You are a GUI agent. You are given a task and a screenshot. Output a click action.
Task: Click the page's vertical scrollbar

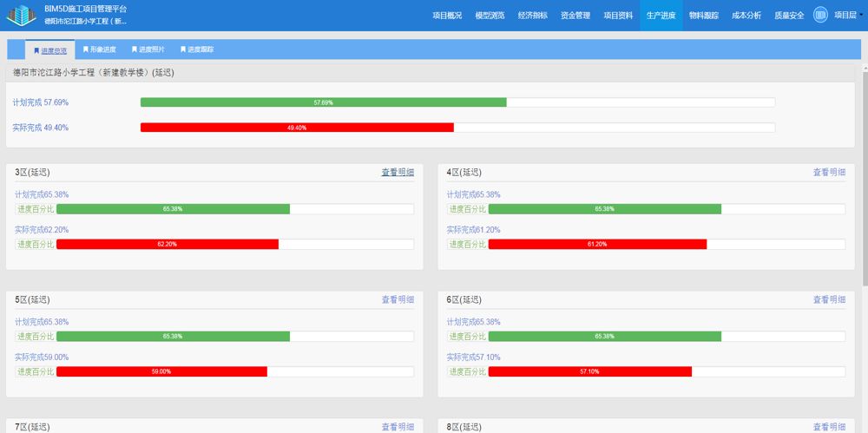(x=865, y=177)
